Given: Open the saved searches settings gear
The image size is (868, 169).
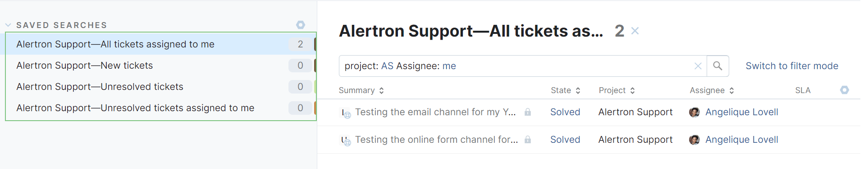Looking at the screenshot, I should click(x=301, y=25).
